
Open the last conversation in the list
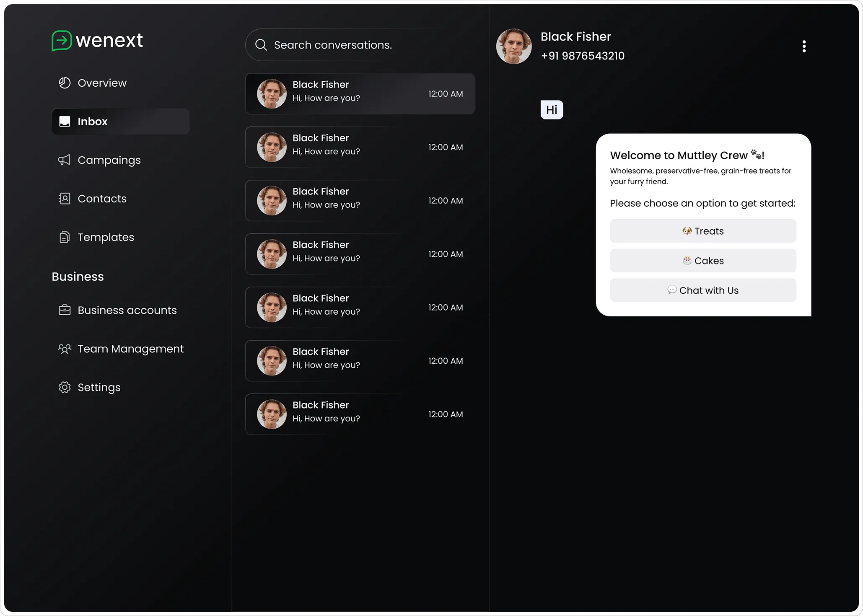coord(360,414)
